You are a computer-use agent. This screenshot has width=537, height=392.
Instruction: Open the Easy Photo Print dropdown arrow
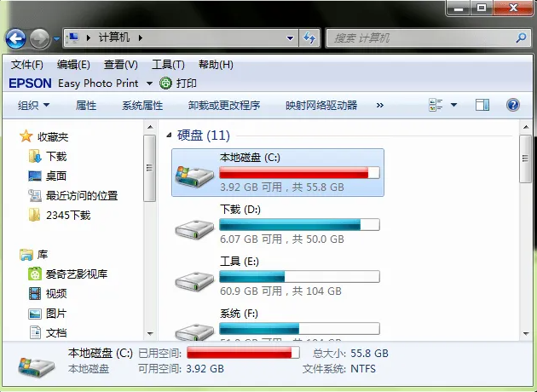[x=149, y=84]
